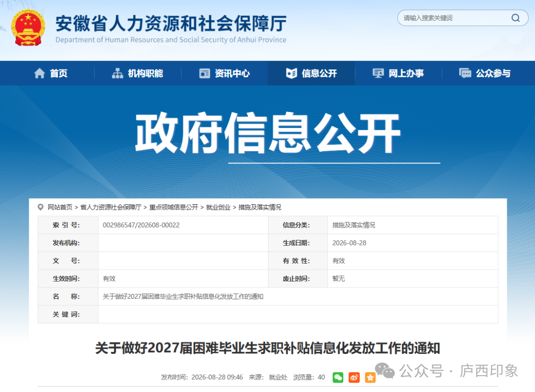The width and height of the screenshot is (535, 392).
Task: Click the index number 002986547/202608-00022
Action: 141,225
